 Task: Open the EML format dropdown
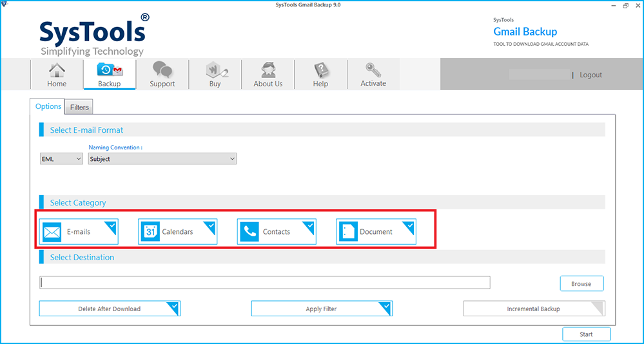pyautogui.click(x=62, y=159)
